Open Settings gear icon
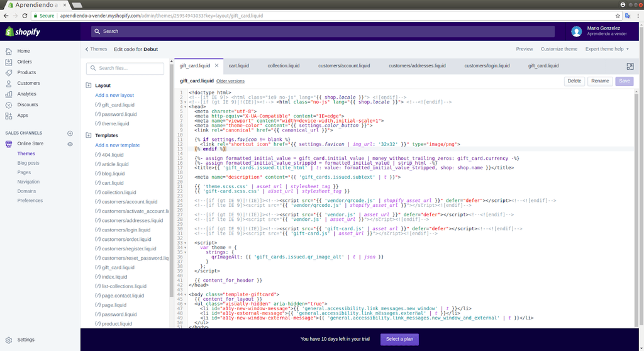 [9, 340]
